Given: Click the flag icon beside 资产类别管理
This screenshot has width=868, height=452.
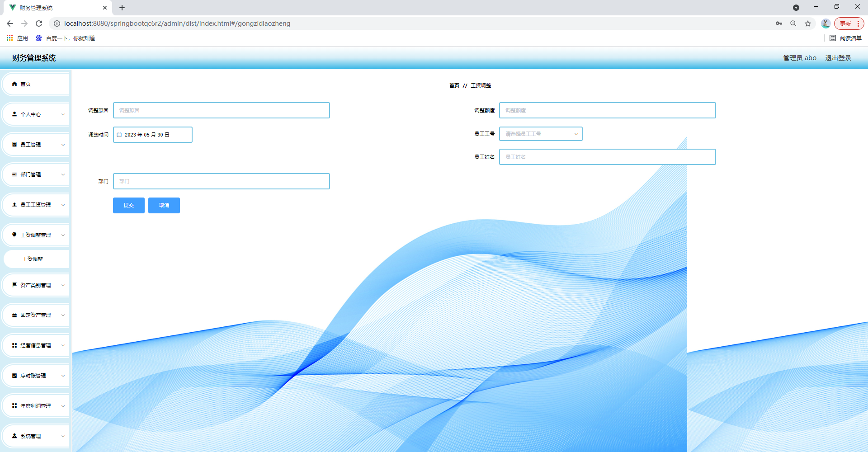Looking at the screenshot, I should pos(14,285).
